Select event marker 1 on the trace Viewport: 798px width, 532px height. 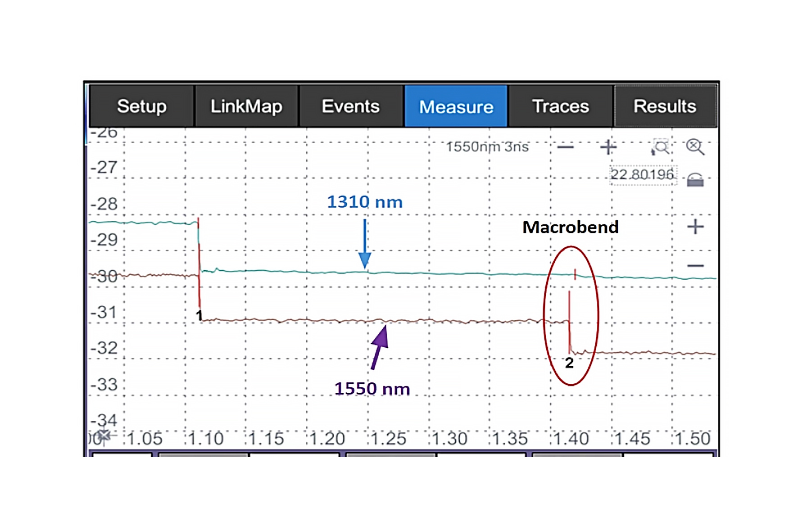click(x=199, y=315)
